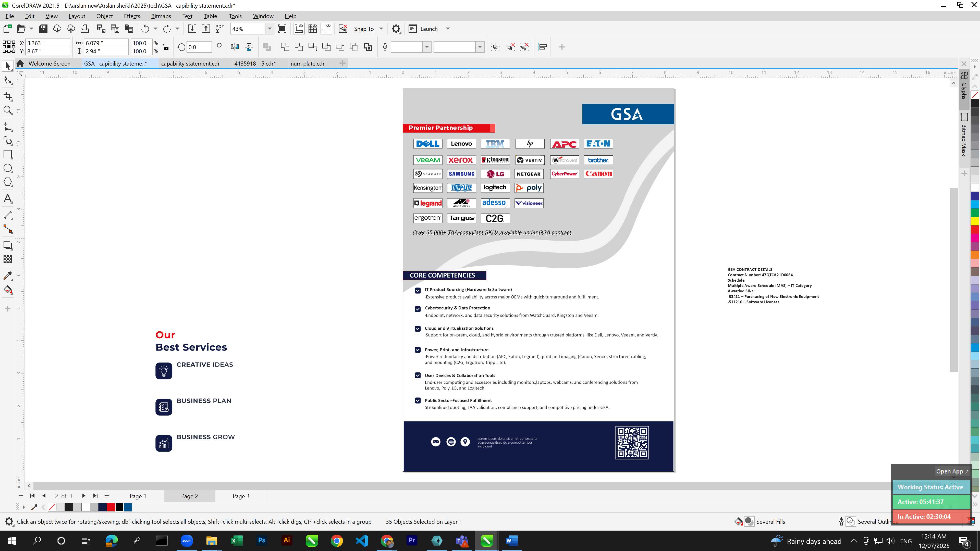Viewport: 980px width, 551px height.
Task: Open the Bitmaps menu
Action: pos(161,16)
